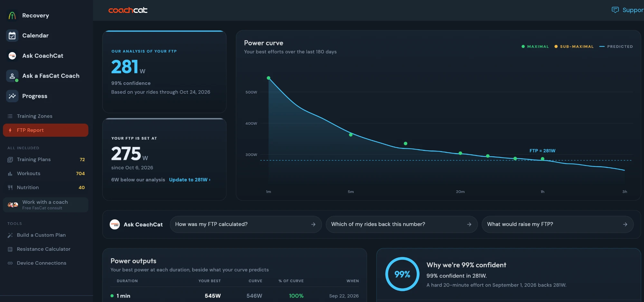
Task: Click the Update to 281W link
Action: pyautogui.click(x=190, y=180)
